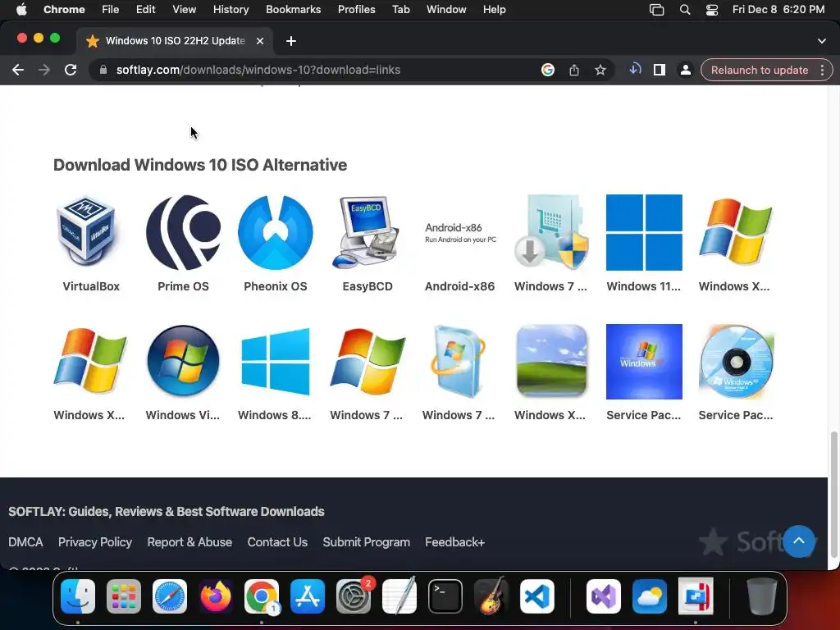Open the Privacy Policy link
Viewport: 840px width, 630px height.
(95, 542)
